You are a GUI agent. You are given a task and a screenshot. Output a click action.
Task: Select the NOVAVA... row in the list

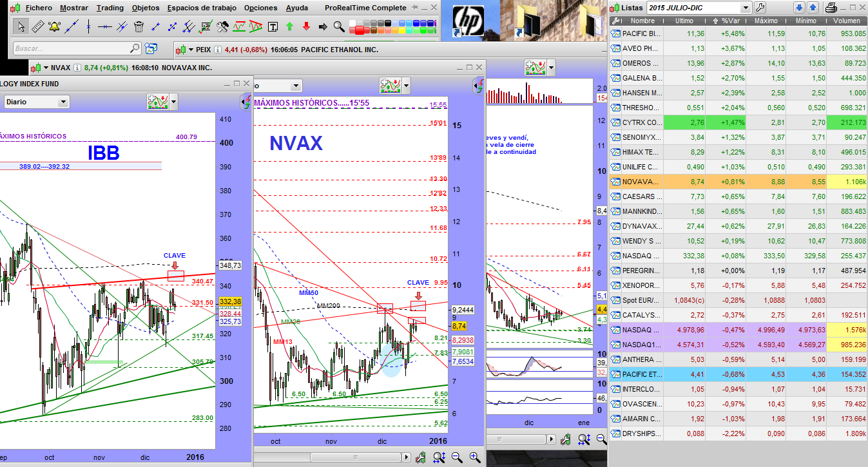tap(738, 182)
